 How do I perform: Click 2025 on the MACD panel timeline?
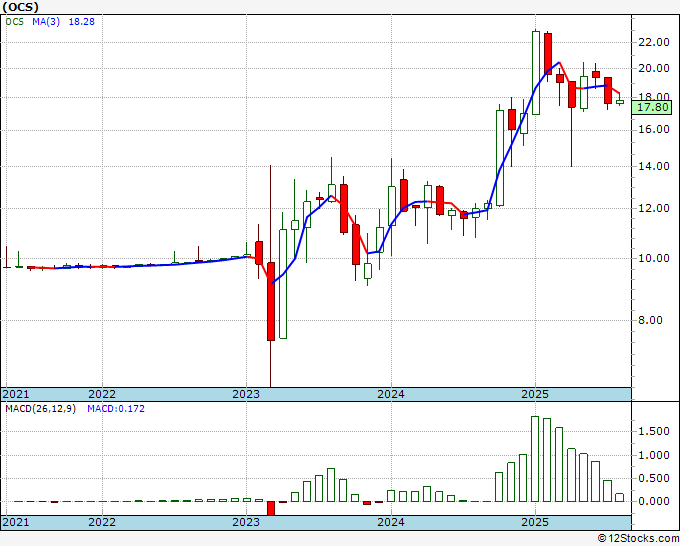[x=535, y=522]
